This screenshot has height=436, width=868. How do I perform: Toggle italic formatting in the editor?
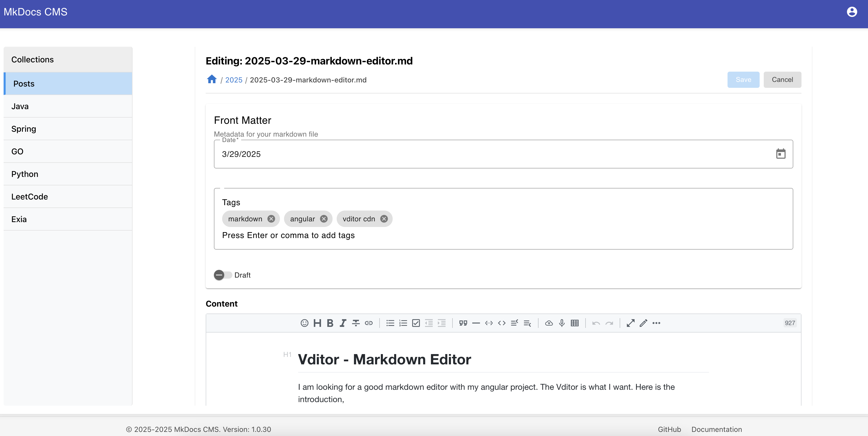pyautogui.click(x=343, y=323)
